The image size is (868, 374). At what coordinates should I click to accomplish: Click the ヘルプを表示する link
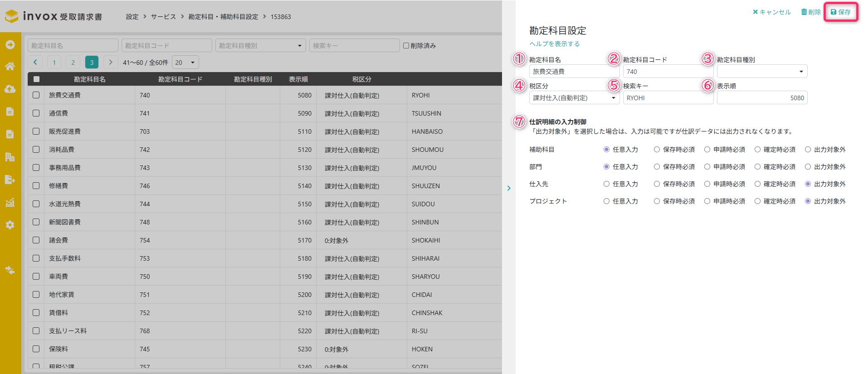tap(554, 44)
